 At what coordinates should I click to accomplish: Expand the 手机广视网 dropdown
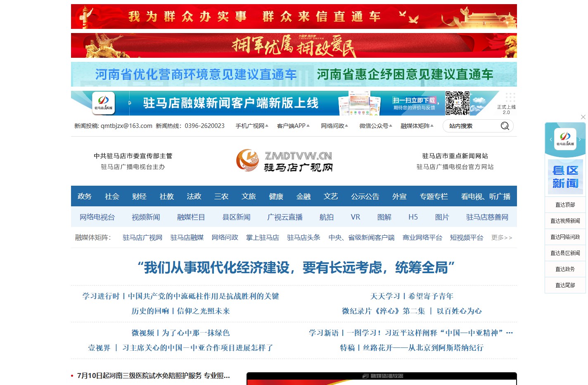click(252, 126)
